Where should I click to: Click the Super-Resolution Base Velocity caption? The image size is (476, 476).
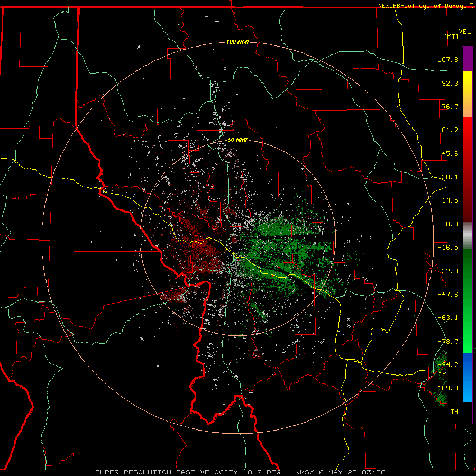click(x=241, y=472)
